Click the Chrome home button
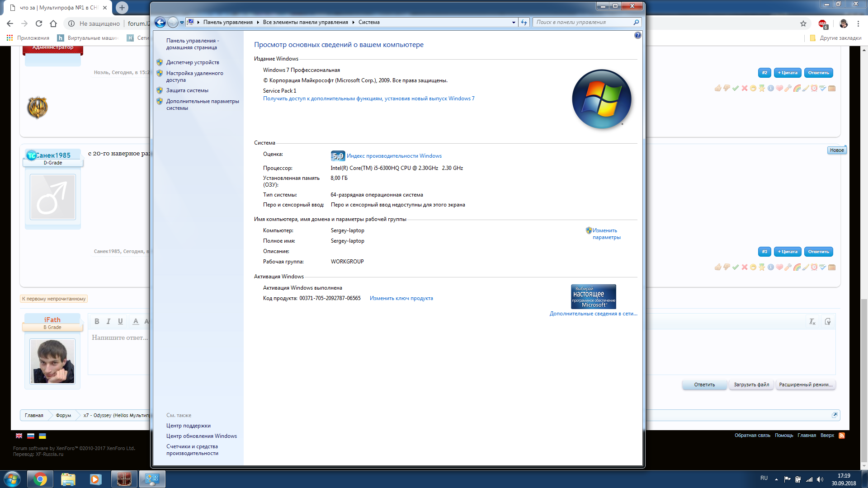This screenshot has height=488, width=868. [x=53, y=23]
